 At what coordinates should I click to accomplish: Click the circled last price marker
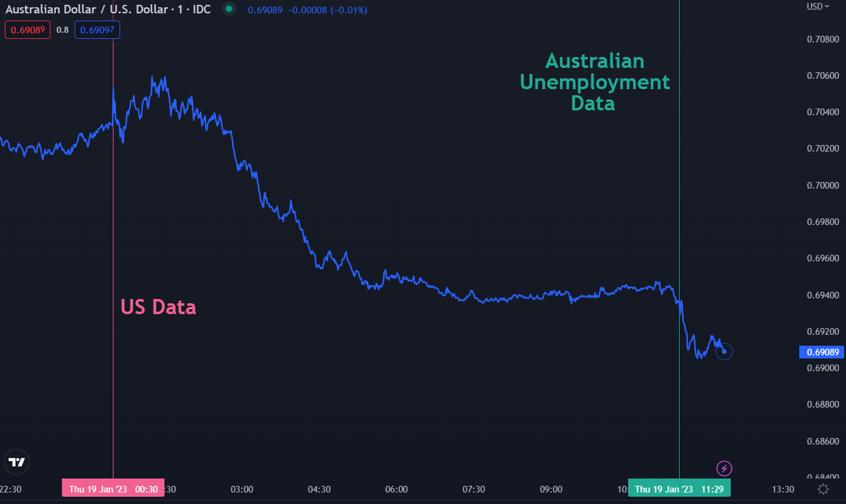point(724,351)
